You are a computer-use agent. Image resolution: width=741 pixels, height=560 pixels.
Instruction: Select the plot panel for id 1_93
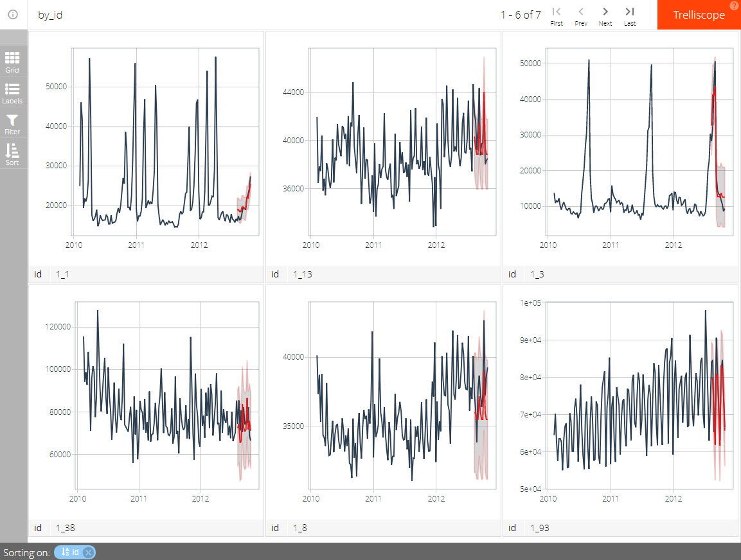[x=620, y=395]
